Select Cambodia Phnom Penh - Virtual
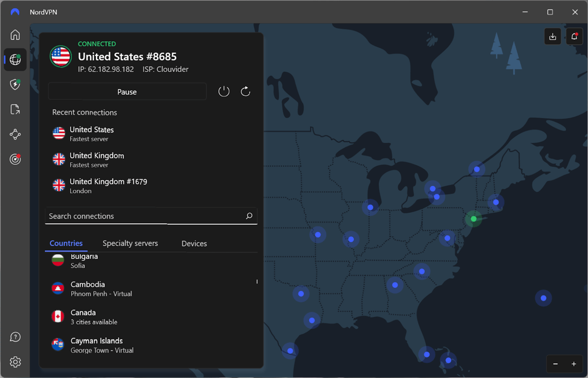588x378 pixels. coord(151,289)
